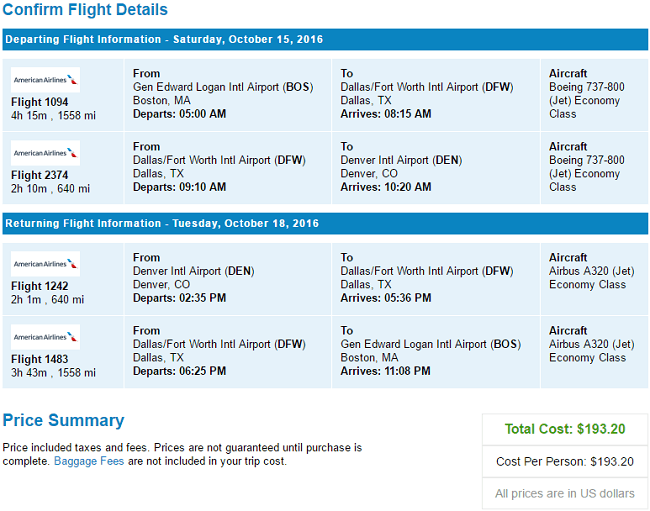Viewport: 650px width, 511px height.
Task: Select the Flight 2374 number label
Action: click(x=39, y=175)
